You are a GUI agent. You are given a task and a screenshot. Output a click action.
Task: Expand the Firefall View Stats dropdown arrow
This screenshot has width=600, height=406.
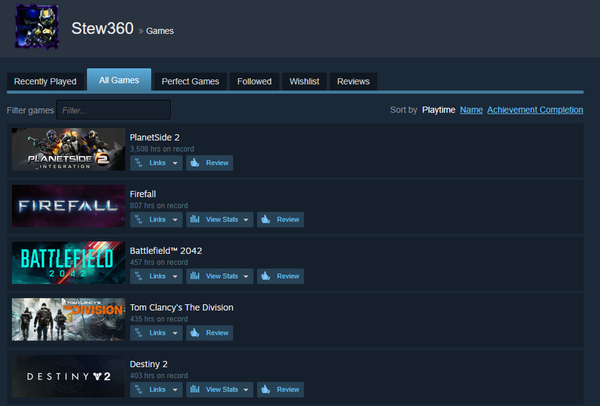246,220
